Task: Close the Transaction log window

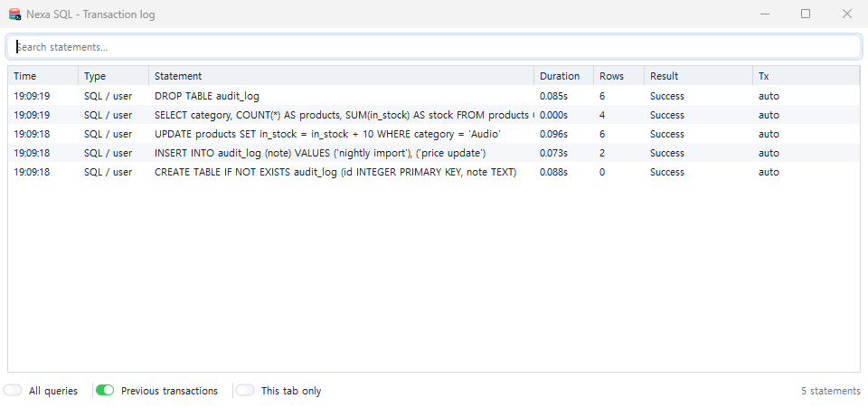Action: click(x=847, y=14)
